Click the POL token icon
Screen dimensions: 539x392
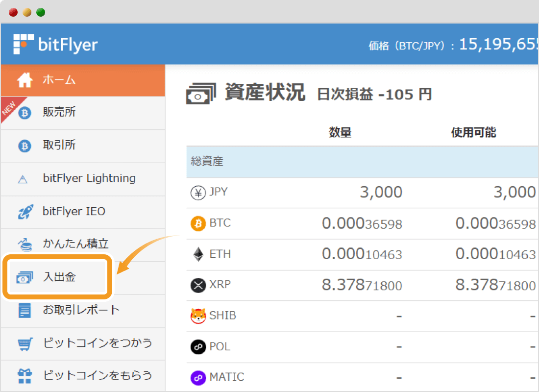point(198,346)
